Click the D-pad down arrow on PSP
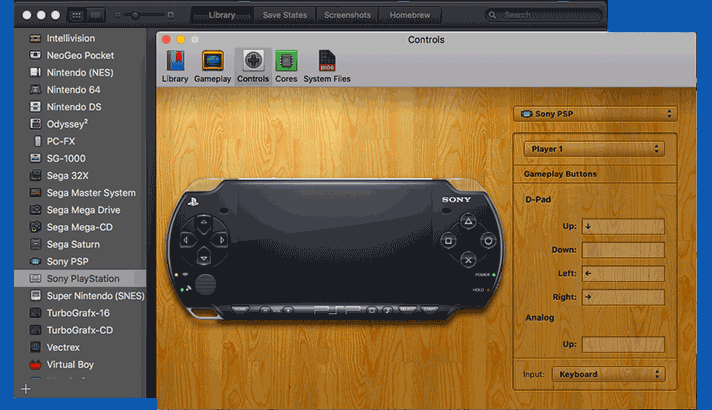Screen dimensions: 712x410 [x=204, y=257]
